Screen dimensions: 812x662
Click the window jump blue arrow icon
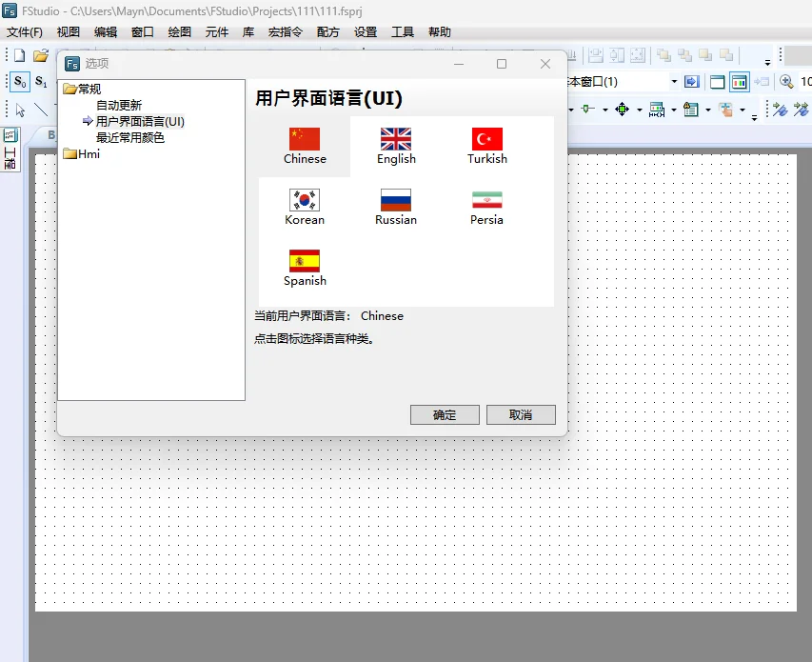point(692,81)
